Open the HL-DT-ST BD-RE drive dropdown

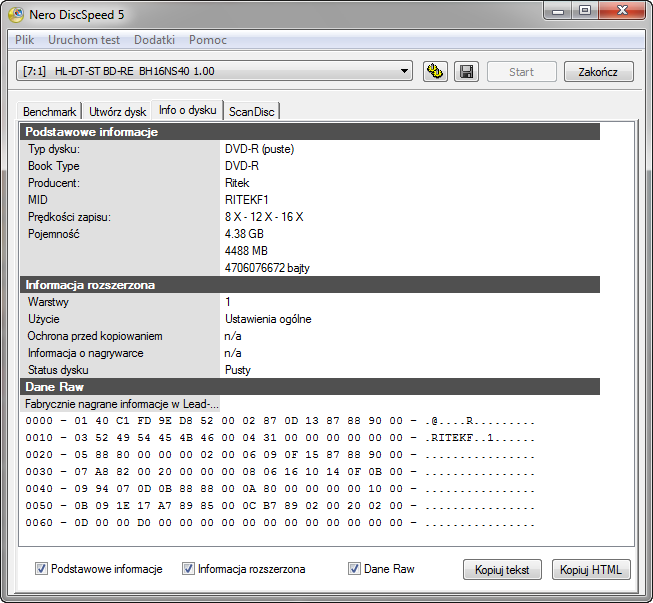[x=214, y=71]
